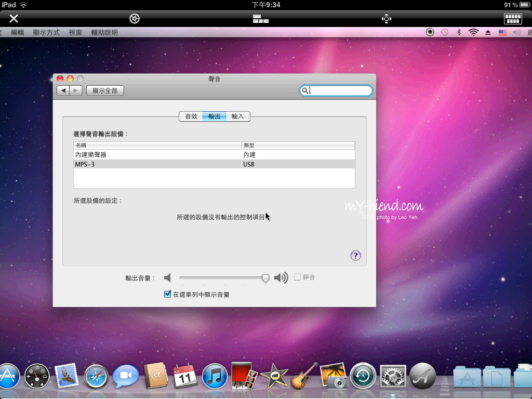Select the MPS-3 output device row
The width and height of the screenshot is (532, 399).
click(214, 164)
